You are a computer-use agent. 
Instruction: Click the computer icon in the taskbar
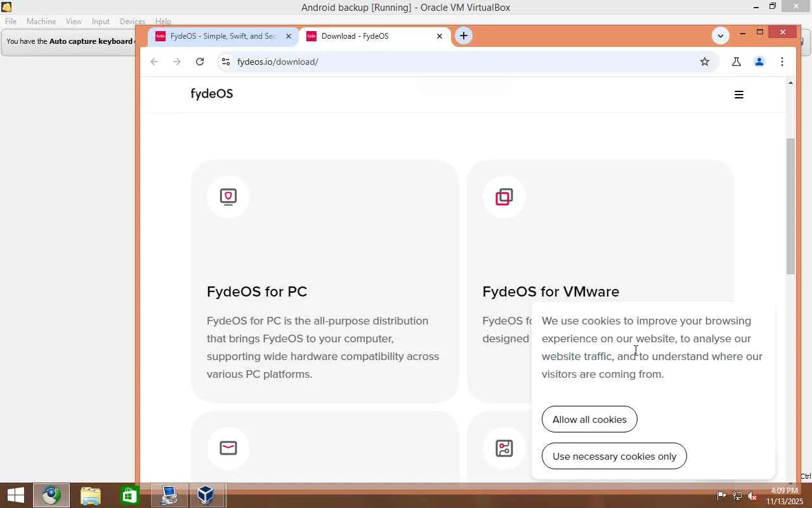coord(168,495)
